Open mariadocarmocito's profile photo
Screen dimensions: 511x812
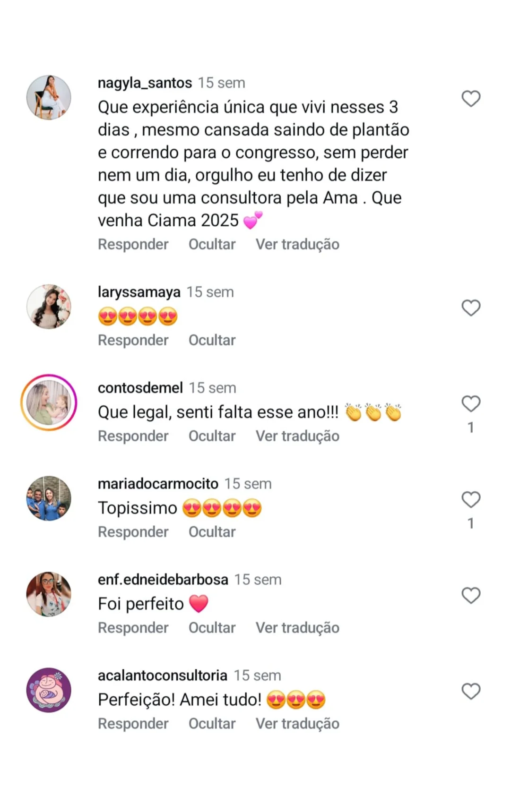[x=49, y=498]
